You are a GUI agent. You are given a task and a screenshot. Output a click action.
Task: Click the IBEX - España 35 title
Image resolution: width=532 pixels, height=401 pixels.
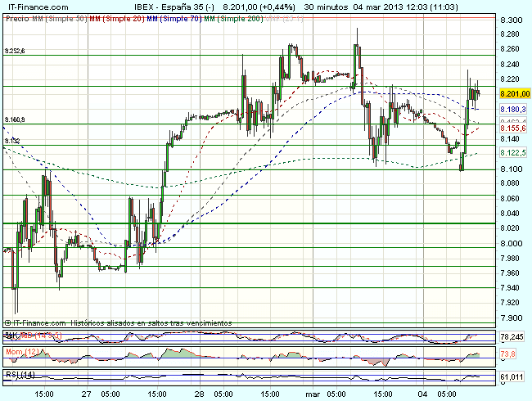163,6
